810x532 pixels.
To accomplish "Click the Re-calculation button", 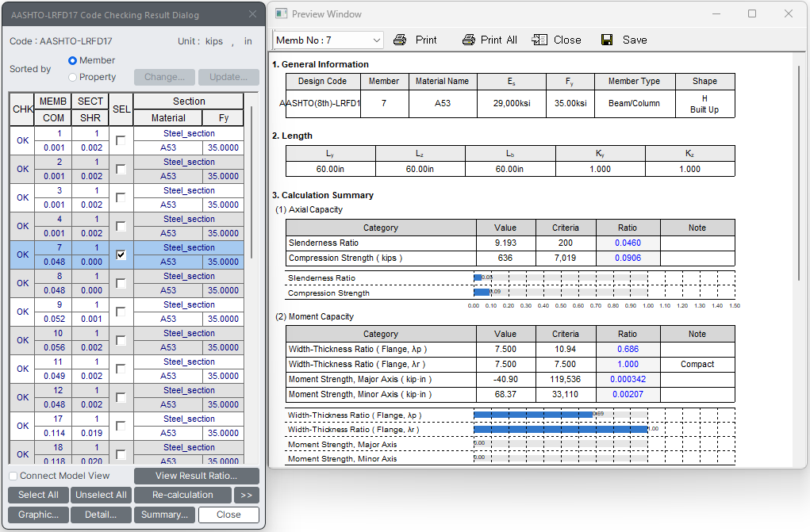I will coord(182,495).
